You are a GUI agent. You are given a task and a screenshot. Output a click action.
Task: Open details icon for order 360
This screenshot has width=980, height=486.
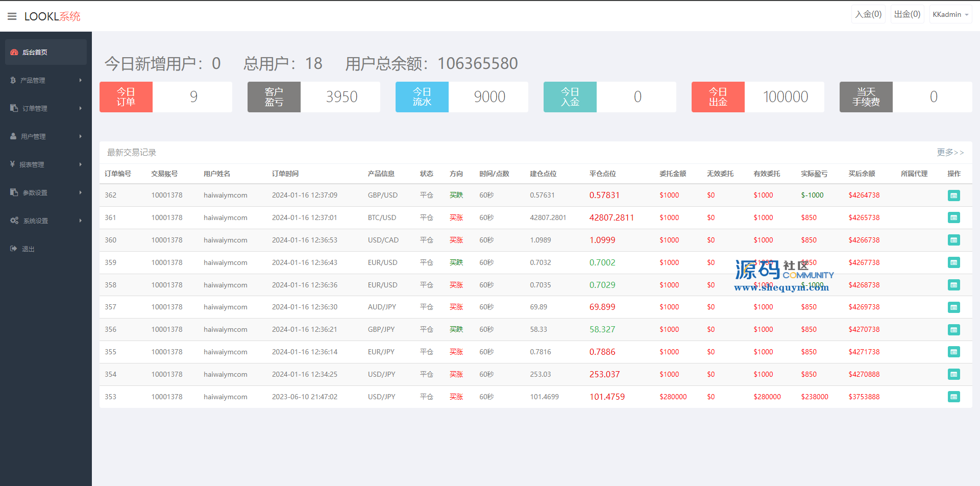(953, 240)
